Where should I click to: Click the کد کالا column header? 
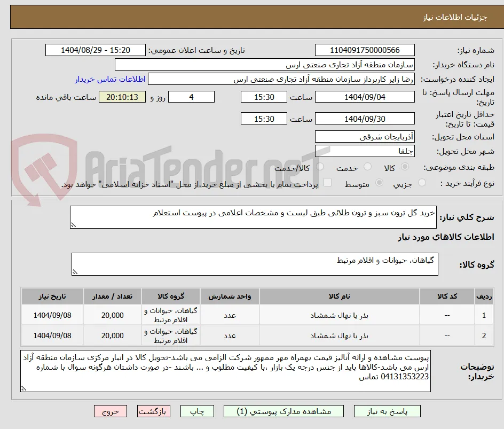[447, 296]
